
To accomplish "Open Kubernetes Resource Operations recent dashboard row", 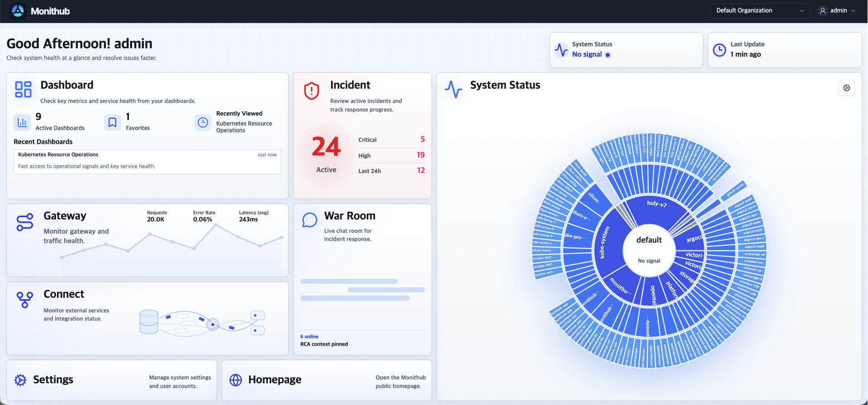I will [147, 161].
